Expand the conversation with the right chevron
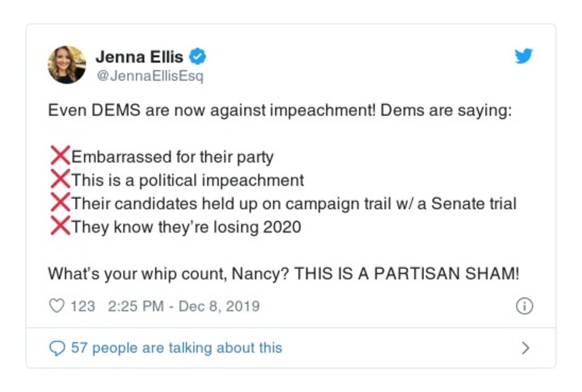The image size is (582, 392). coord(525,348)
